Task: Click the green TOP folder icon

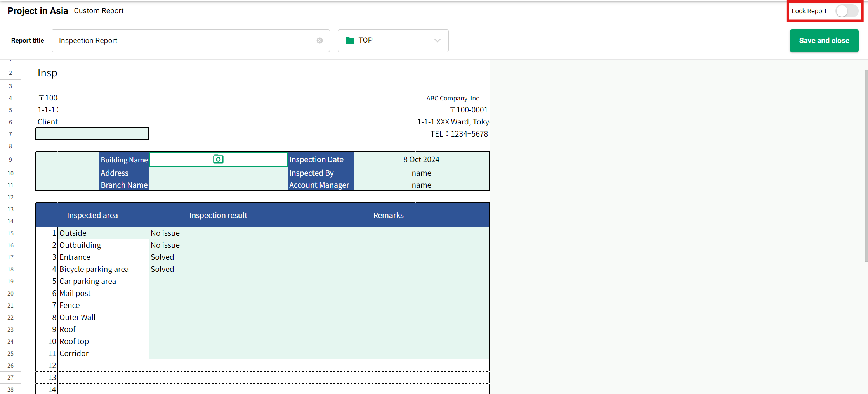Action: point(350,41)
